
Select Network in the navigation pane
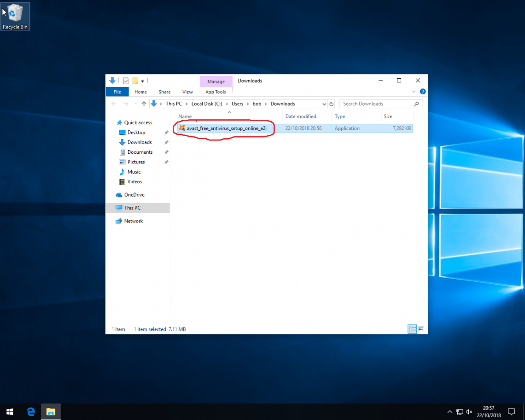[x=133, y=221]
